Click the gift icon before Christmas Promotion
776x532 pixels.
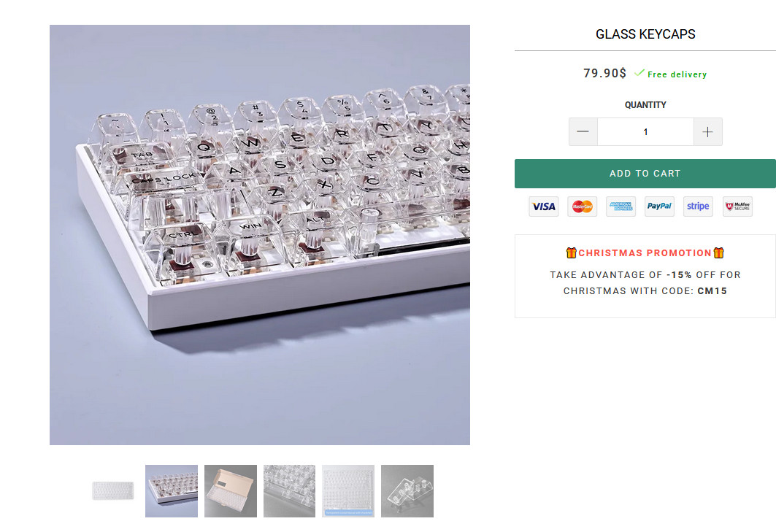(571, 253)
